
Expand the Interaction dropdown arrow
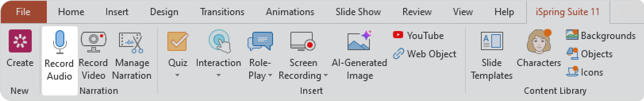218,75
